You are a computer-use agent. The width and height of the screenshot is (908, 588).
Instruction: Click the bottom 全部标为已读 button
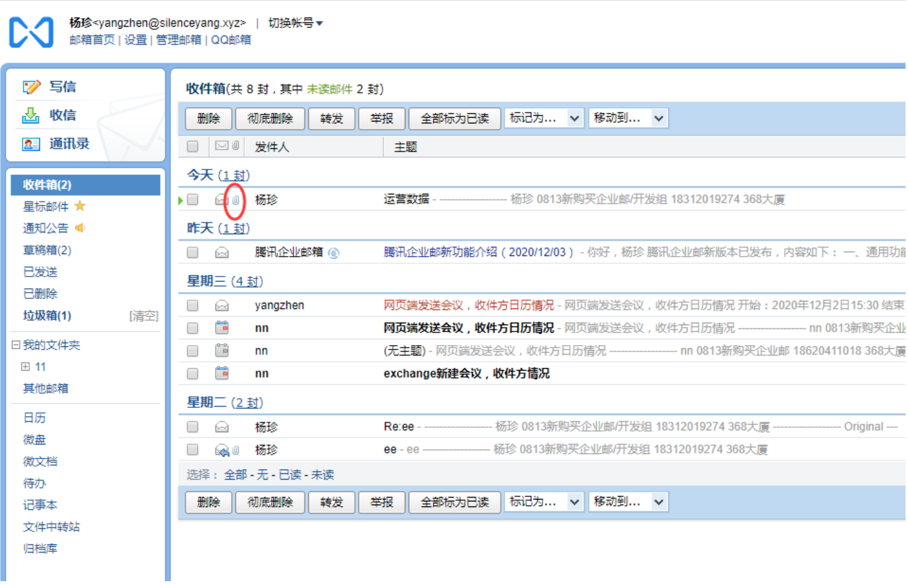coord(455,502)
